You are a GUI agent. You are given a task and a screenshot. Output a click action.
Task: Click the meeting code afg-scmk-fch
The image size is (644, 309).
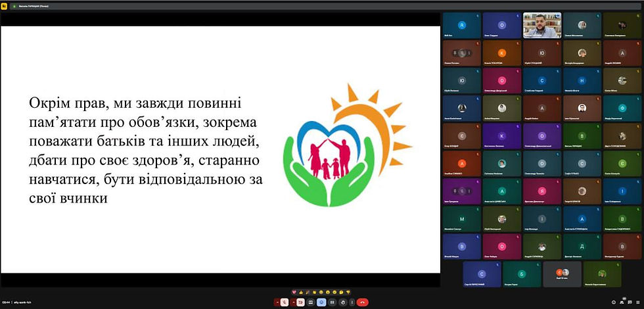[x=22, y=302]
